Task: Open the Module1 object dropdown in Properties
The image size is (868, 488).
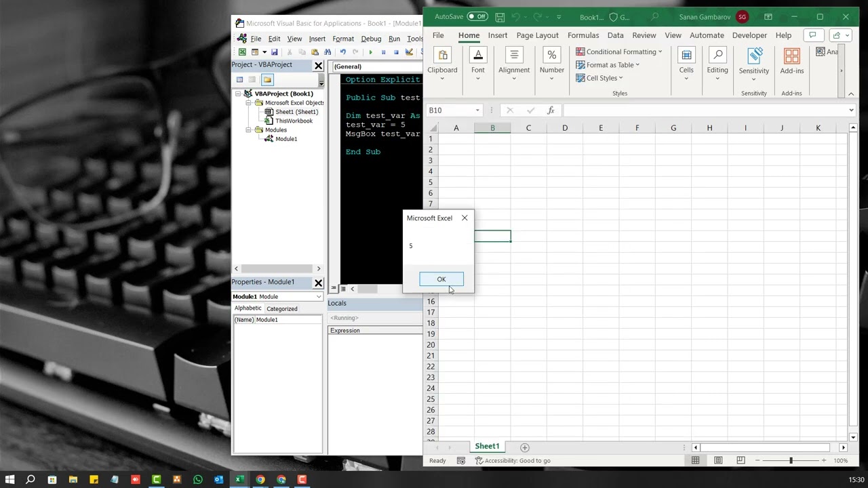Action: pos(318,296)
